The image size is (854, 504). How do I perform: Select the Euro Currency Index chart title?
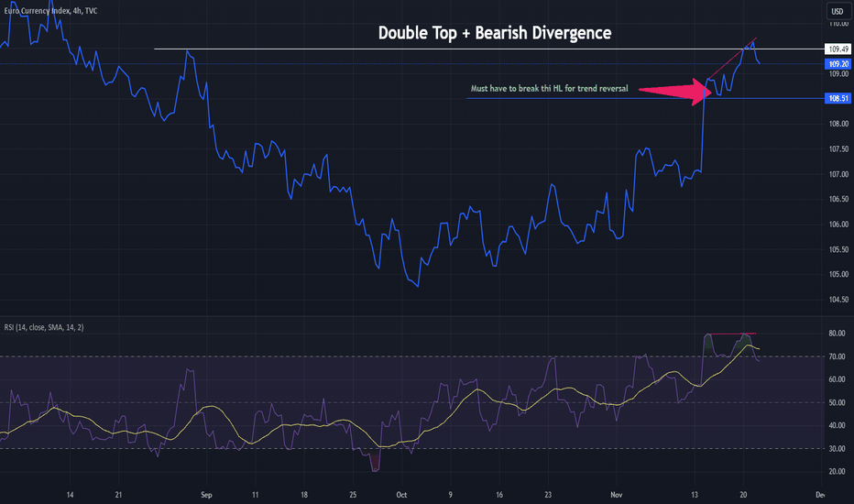tap(50, 11)
